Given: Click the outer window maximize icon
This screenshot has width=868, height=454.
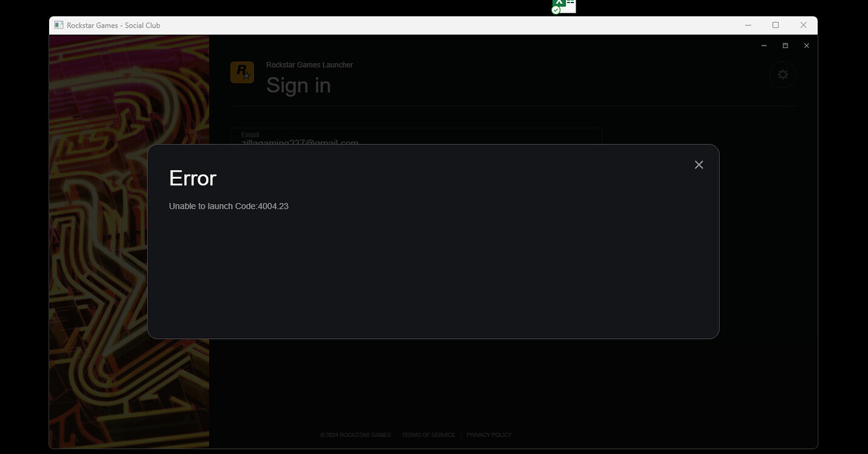Looking at the screenshot, I should point(775,25).
